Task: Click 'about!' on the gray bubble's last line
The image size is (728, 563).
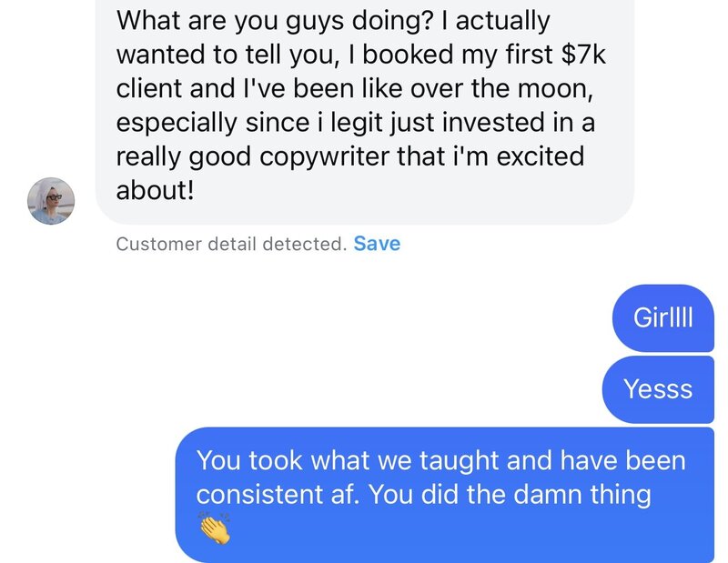Action: (155, 190)
